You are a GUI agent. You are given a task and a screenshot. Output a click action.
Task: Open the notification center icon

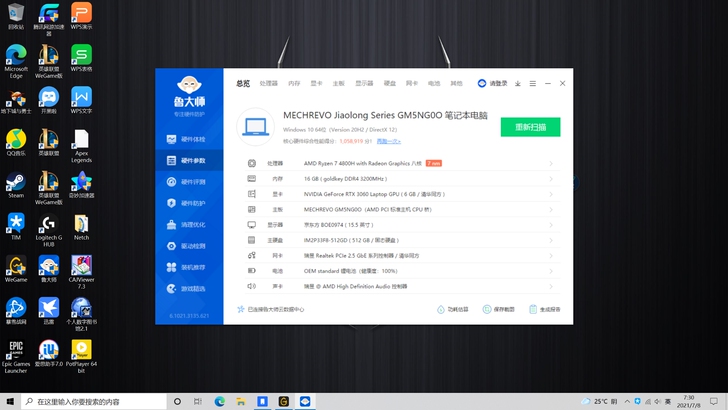click(x=714, y=402)
